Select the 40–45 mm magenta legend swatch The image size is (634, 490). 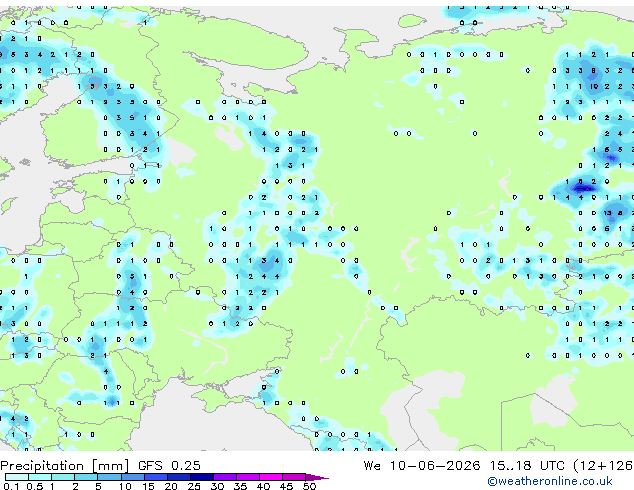point(271,477)
